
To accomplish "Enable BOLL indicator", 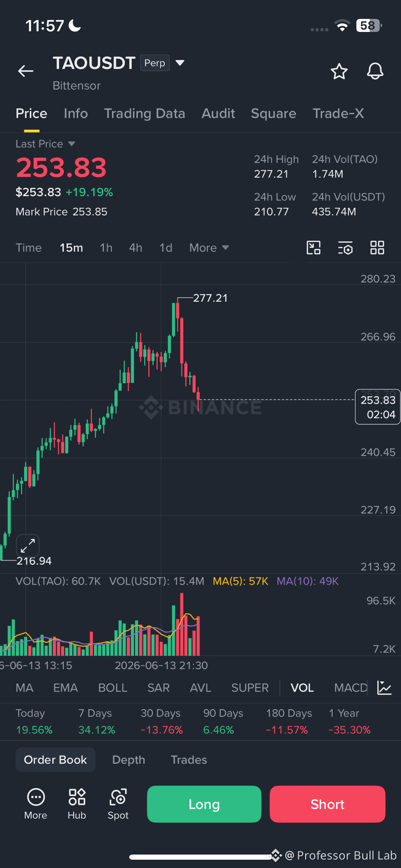I will (x=113, y=688).
